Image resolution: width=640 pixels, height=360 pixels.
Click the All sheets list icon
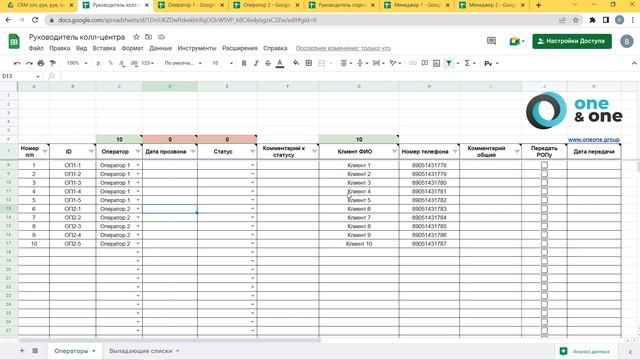35,351
